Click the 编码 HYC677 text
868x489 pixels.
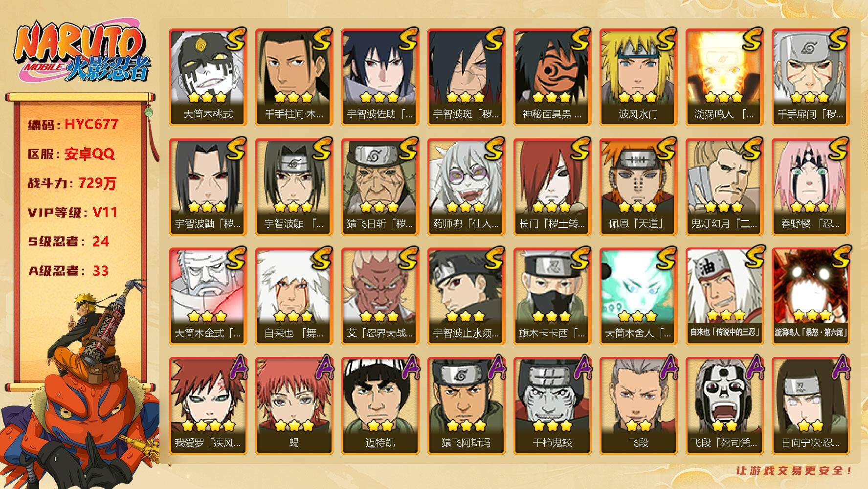[73, 124]
